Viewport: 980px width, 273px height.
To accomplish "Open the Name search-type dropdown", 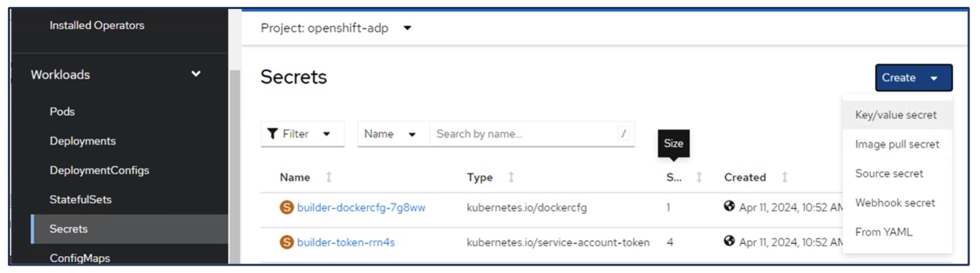I will tap(390, 134).
